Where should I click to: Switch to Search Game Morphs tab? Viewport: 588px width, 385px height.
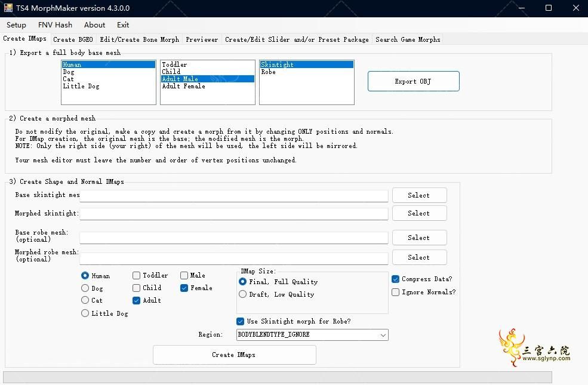point(408,39)
